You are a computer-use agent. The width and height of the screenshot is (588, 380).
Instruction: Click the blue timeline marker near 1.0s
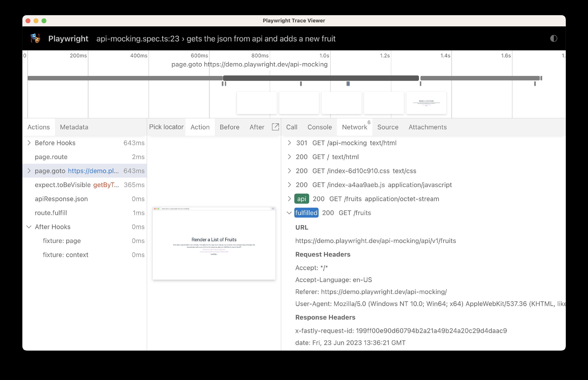(x=348, y=84)
